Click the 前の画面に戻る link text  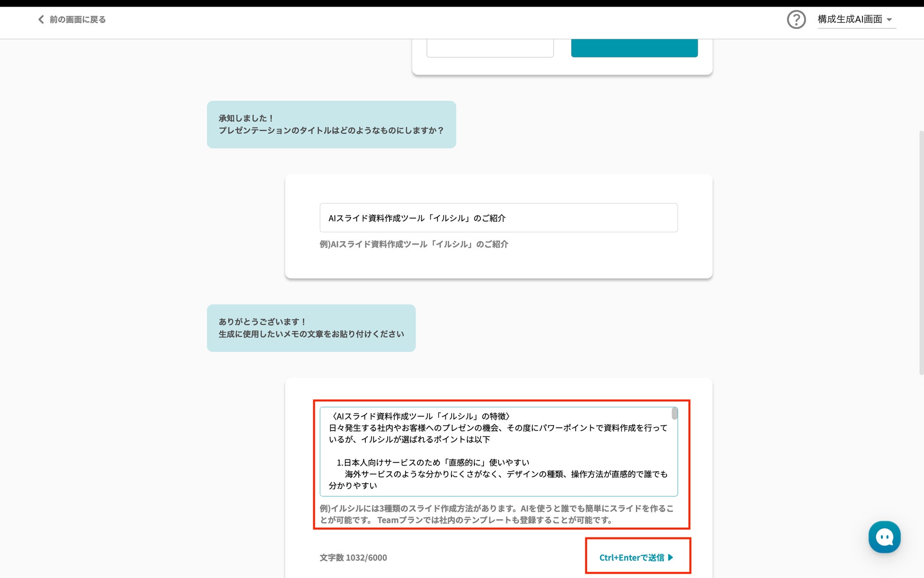click(77, 19)
